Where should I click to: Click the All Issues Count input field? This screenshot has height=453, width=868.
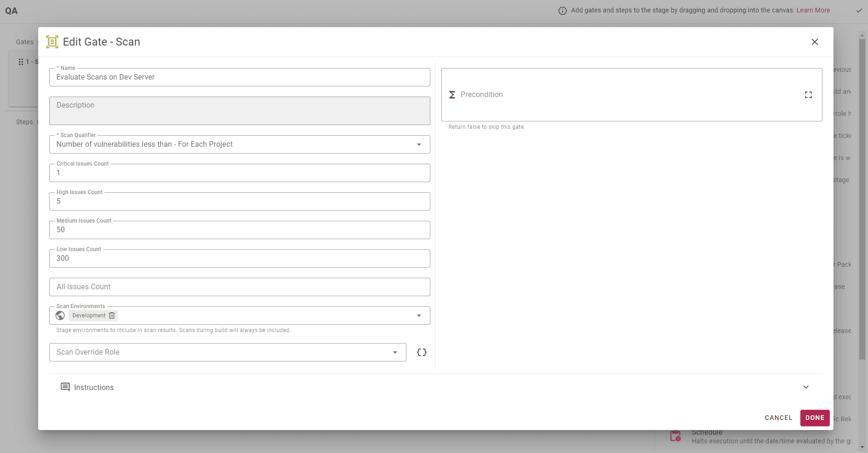click(239, 287)
